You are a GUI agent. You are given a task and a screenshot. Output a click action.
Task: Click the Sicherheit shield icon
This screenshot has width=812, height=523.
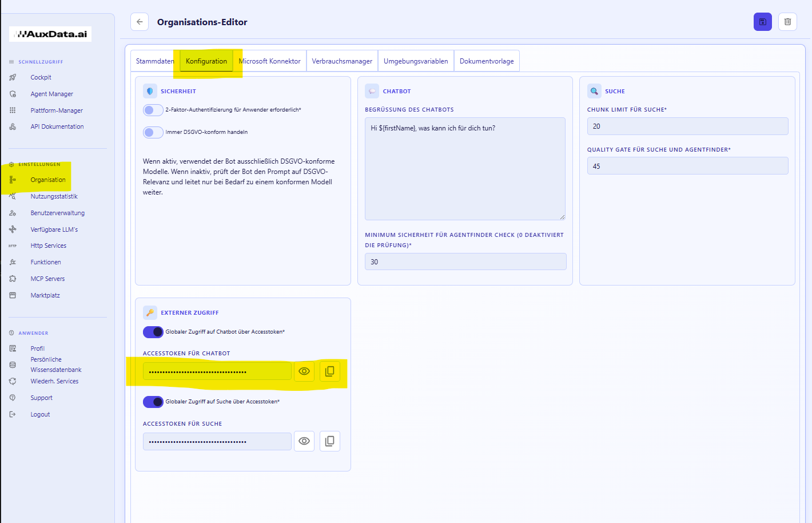[150, 91]
